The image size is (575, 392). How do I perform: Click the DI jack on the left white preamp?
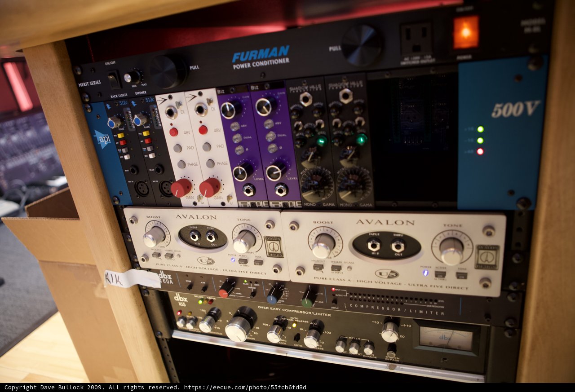[171, 112]
